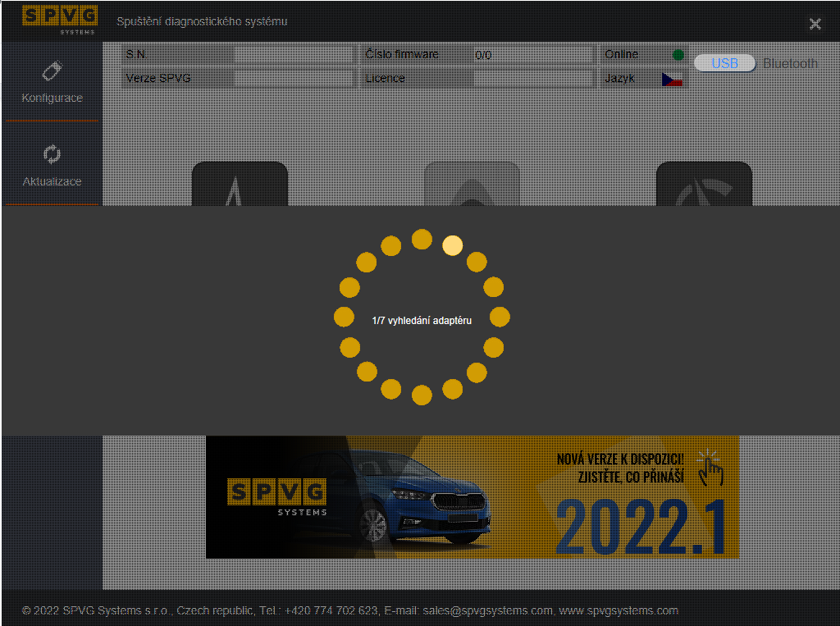Select the Aktualizace sidebar label
Image resolution: width=840 pixels, height=626 pixels.
coord(52,181)
